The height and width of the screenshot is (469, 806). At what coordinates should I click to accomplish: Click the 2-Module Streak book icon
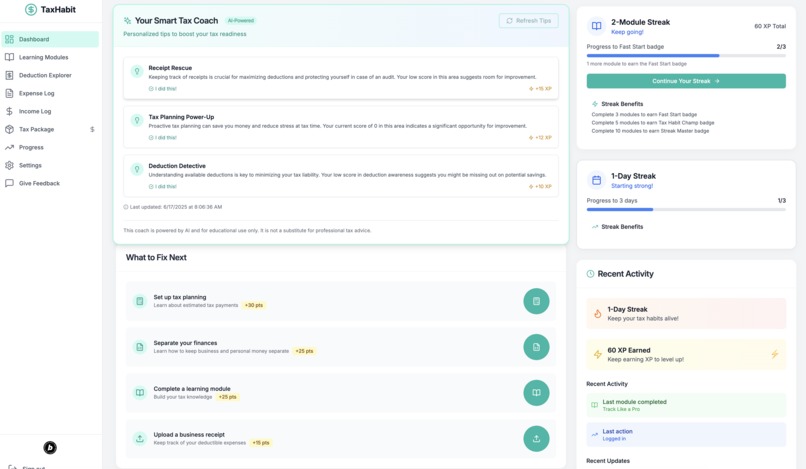(596, 26)
